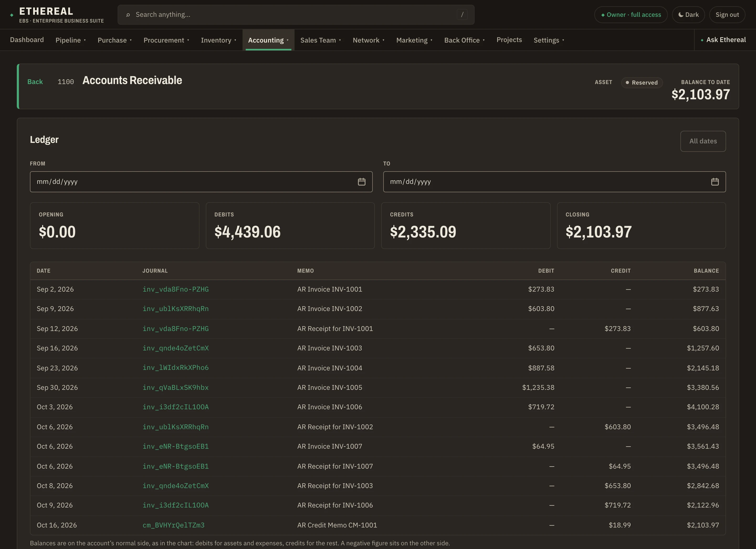The width and height of the screenshot is (756, 549).
Task: Open the Projects page
Action: (509, 40)
